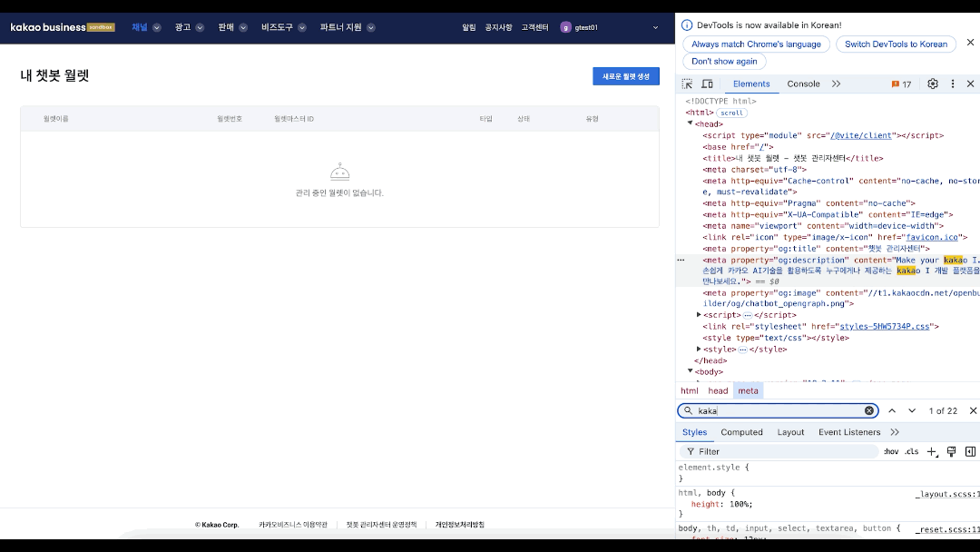This screenshot has width=980, height=552.
Task: Expand the 파트너 지원 navigation dropdown
Action: (x=370, y=27)
